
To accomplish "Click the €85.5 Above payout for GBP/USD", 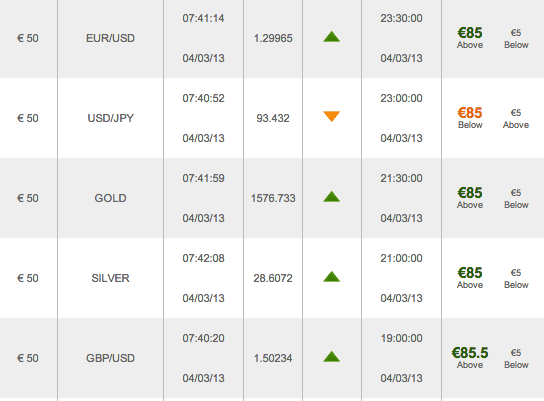I will pyautogui.click(x=470, y=358).
